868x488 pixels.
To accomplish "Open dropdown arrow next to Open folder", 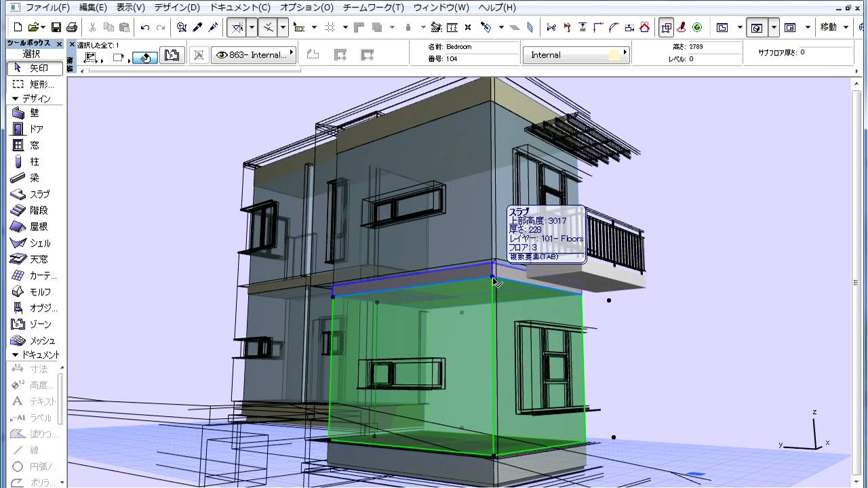I will tap(43, 27).
